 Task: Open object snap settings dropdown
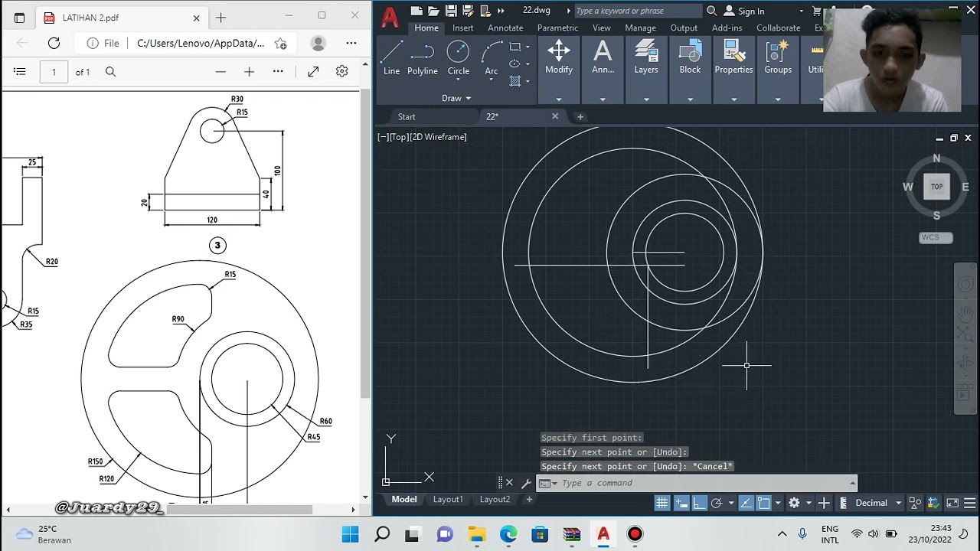(778, 503)
